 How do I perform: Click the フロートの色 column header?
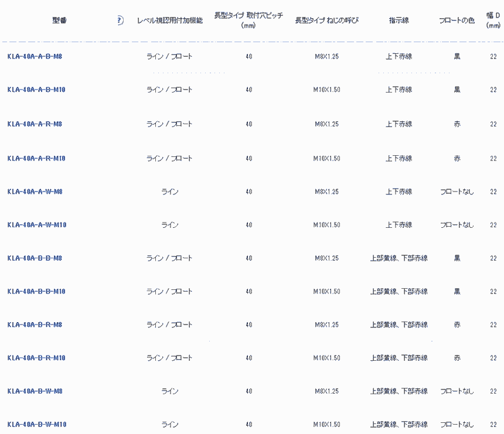(x=457, y=20)
